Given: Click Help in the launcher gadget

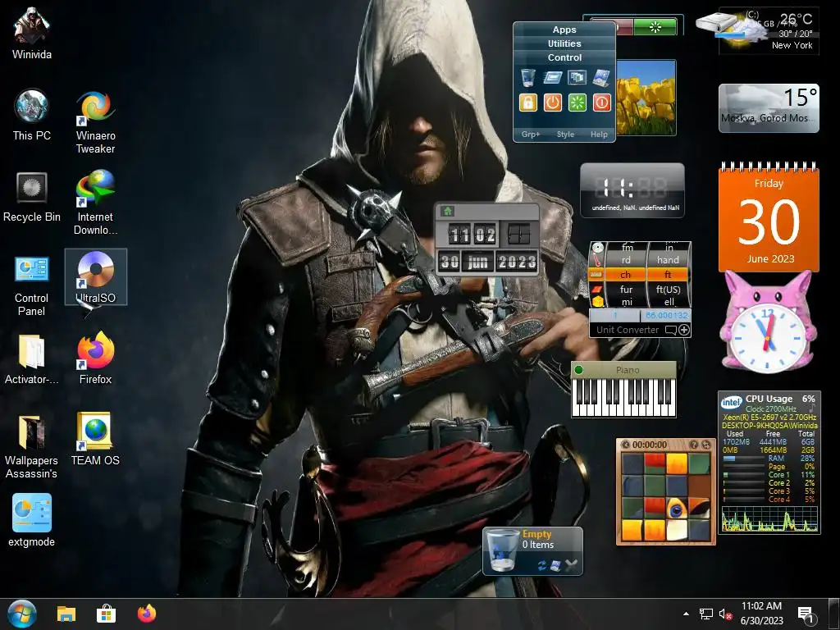Looking at the screenshot, I should (x=599, y=135).
